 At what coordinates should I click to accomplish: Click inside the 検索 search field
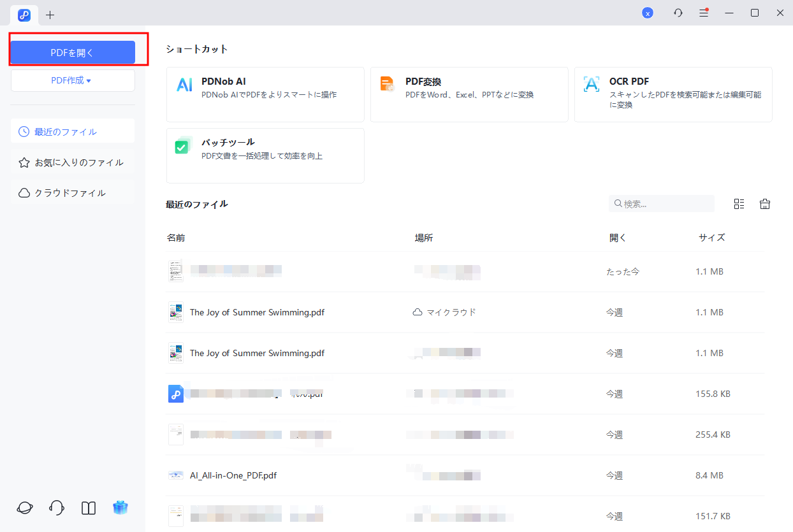tap(661, 203)
